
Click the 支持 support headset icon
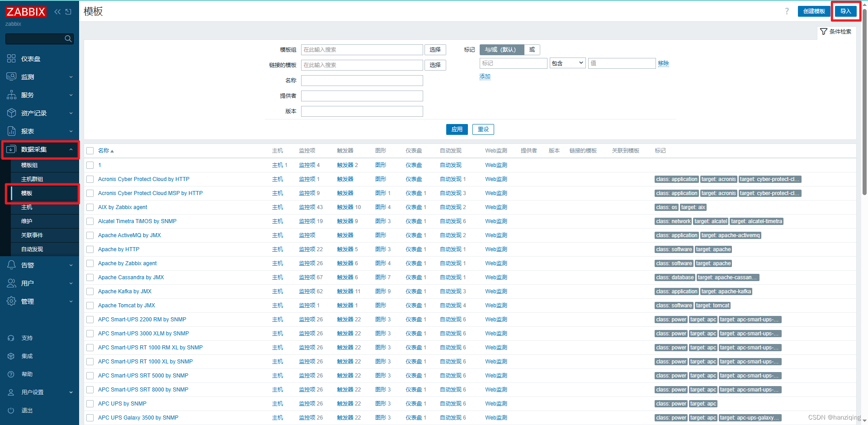tap(11, 338)
